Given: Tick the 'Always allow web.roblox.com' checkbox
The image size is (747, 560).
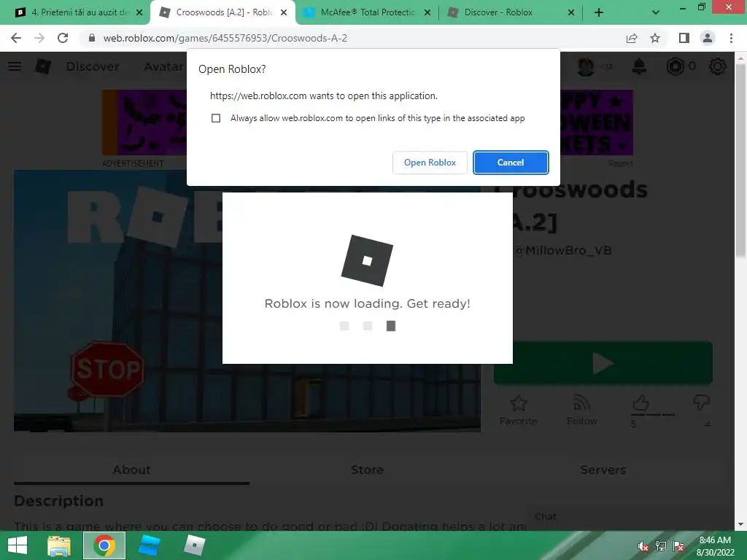Looking at the screenshot, I should pyautogui.click(x=216, y=118).
